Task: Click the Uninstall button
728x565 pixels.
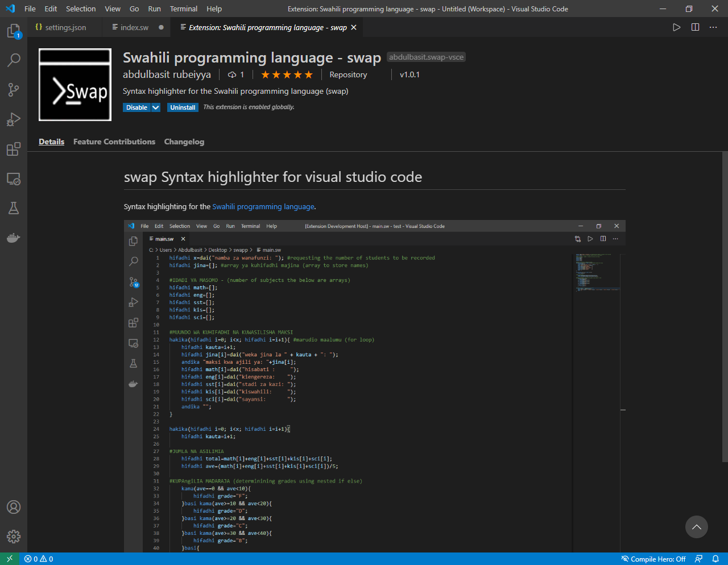Action: pos(183,107)
